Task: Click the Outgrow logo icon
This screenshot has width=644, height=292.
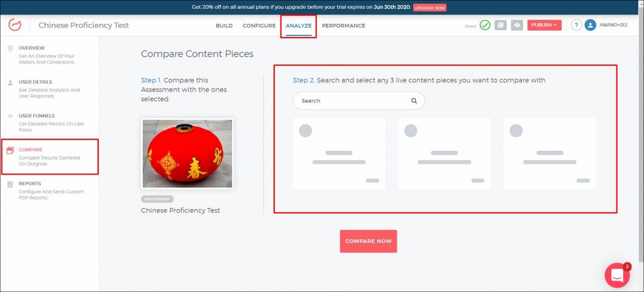Action: click(x=15, y=25)
